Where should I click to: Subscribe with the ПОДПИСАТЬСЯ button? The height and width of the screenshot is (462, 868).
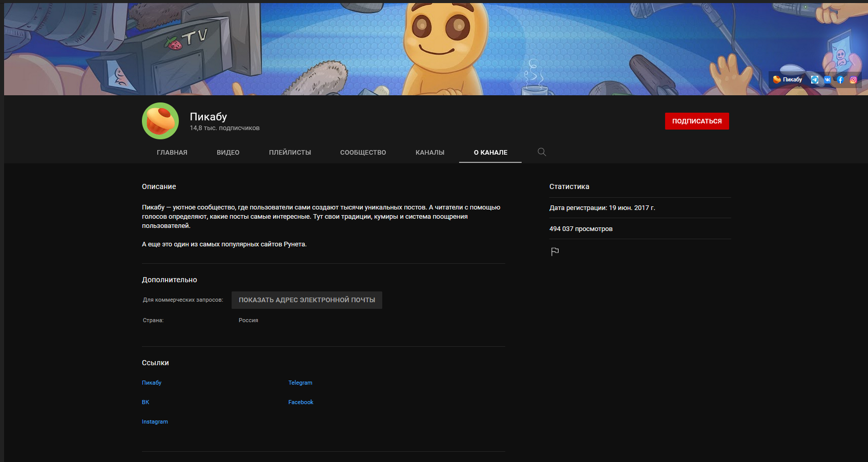coord(697,121)
